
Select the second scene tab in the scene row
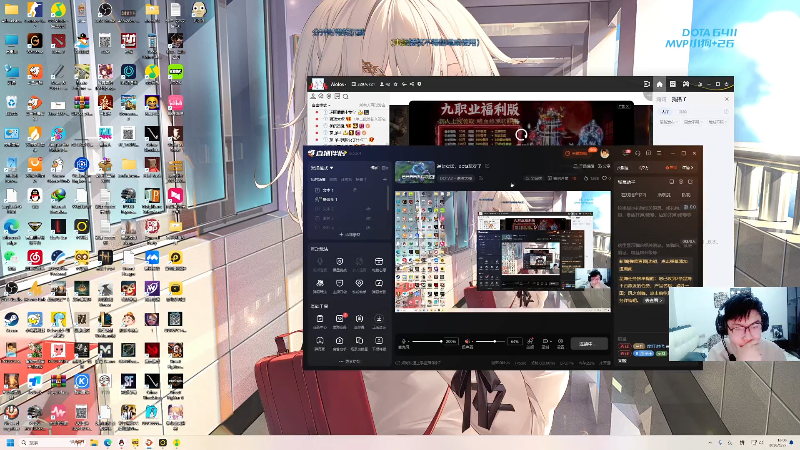coord(333,180)
